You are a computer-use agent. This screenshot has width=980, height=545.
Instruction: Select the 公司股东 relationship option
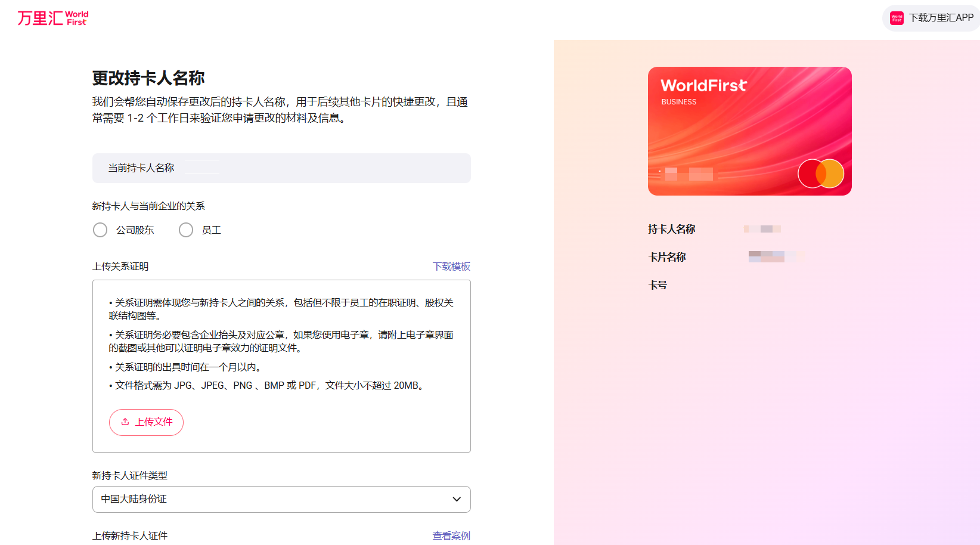[100, 230]
